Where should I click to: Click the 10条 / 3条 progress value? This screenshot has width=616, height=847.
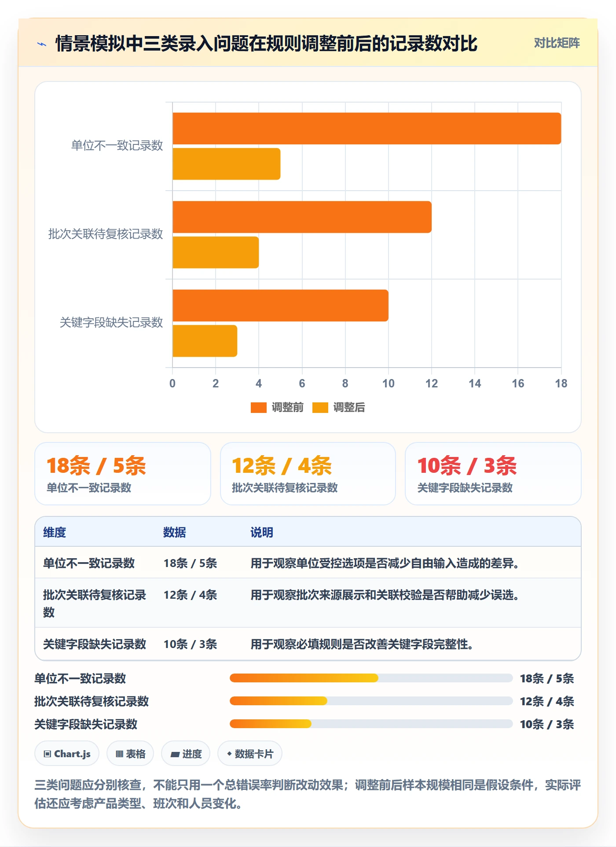coord(547,724)
